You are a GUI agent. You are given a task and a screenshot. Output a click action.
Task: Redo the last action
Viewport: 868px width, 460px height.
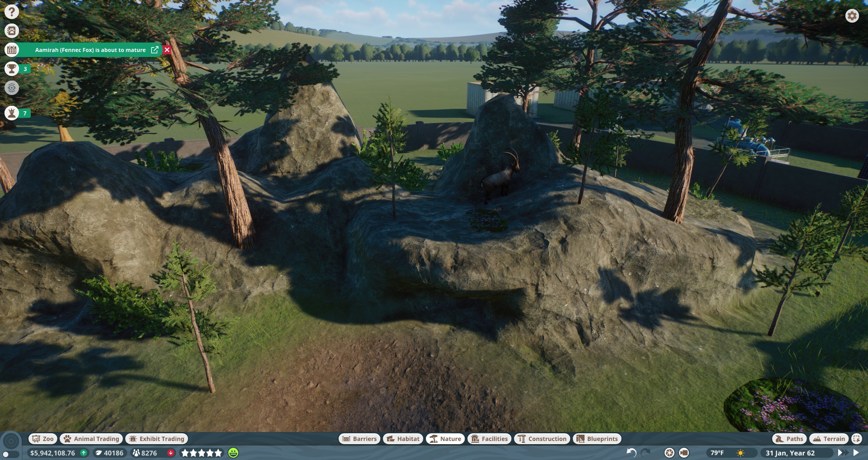(646, 452)
